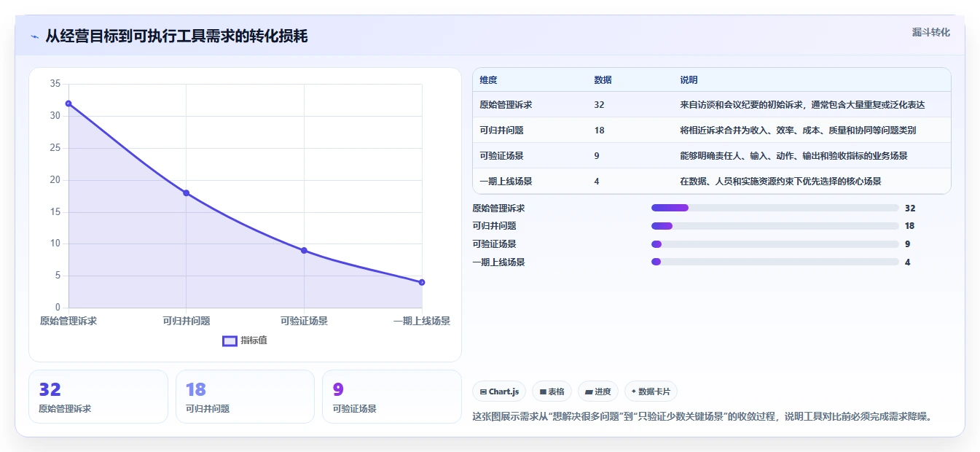Click the value 32 after the progress bar
The height and width of the screenshot is (452, 980).
click(x=910, y=208)
